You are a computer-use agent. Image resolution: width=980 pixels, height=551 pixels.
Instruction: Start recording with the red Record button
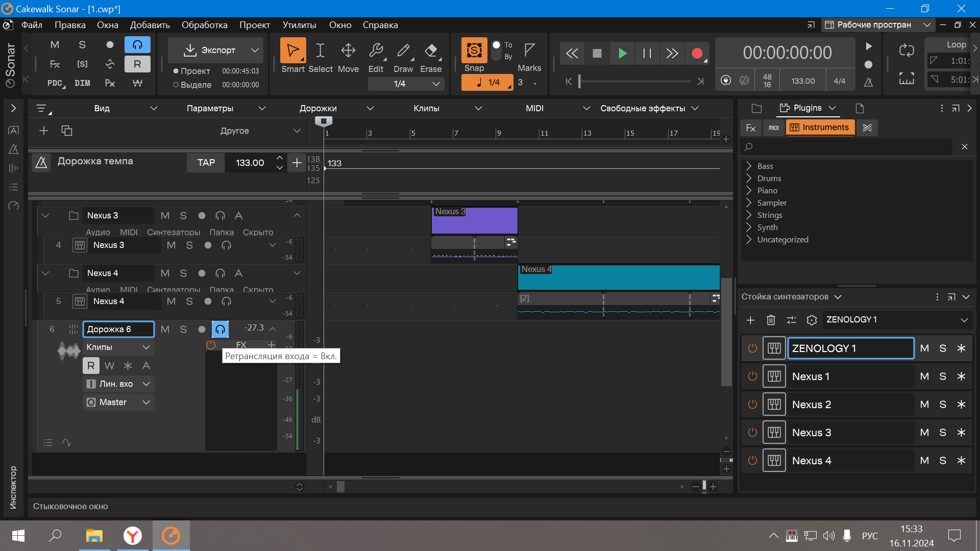tap(697, 53)
